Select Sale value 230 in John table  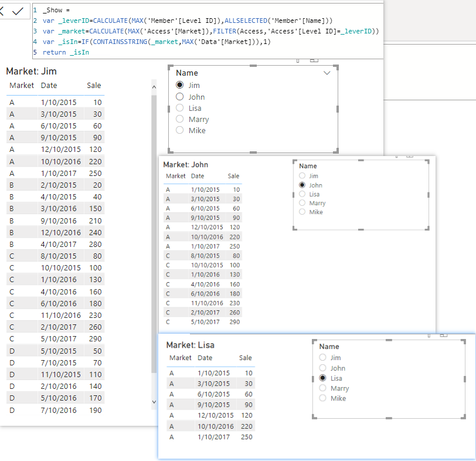coord(234,303)
